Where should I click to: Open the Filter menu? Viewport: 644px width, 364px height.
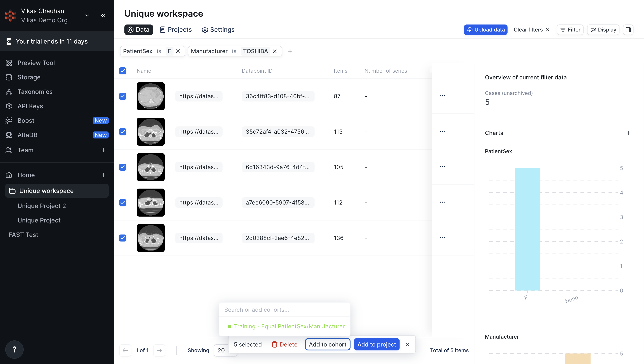[x=570, y=30]
